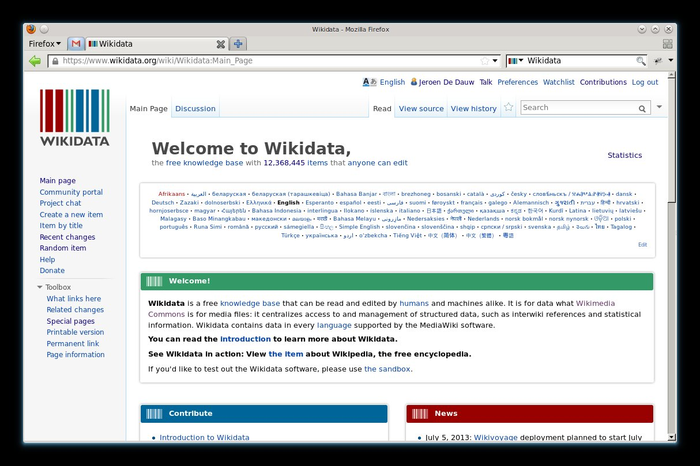Open the URL bar history dropdown arrow
Image resolution: width=700 pixels, height=466 pixels.
click(495, 61)
